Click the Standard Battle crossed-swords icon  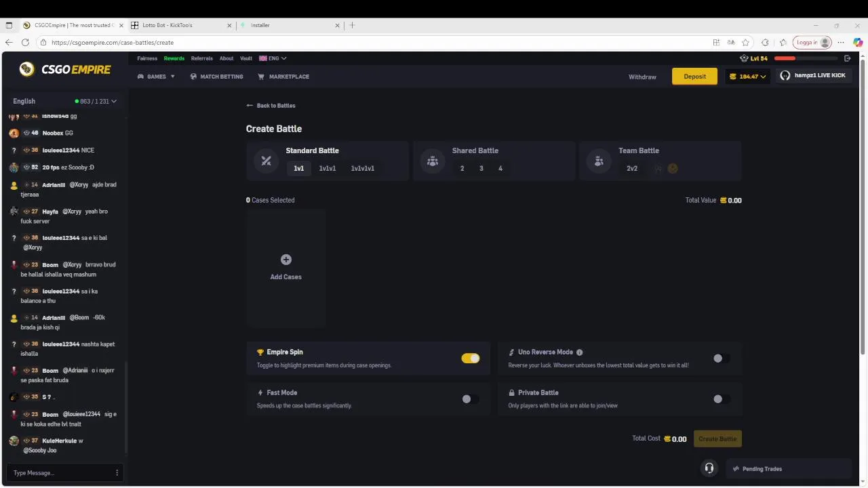pos(266,161)
